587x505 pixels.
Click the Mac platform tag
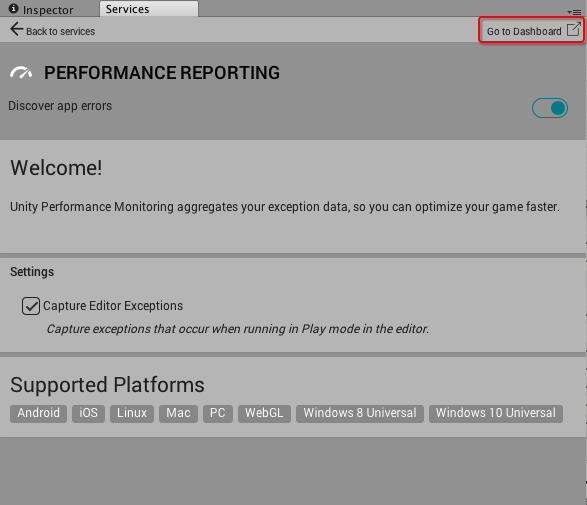tap(178, 413)
